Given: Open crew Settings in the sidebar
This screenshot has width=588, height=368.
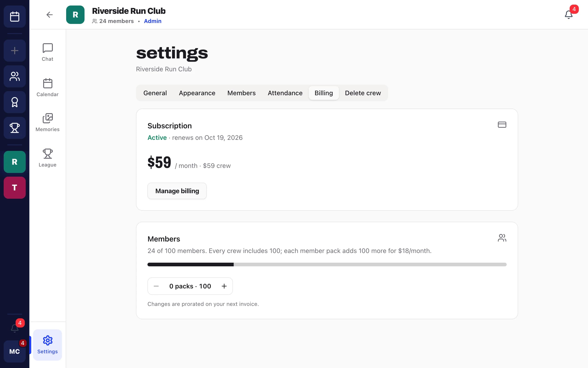Looking at the screenshot, I should click(x=47, y=345).
